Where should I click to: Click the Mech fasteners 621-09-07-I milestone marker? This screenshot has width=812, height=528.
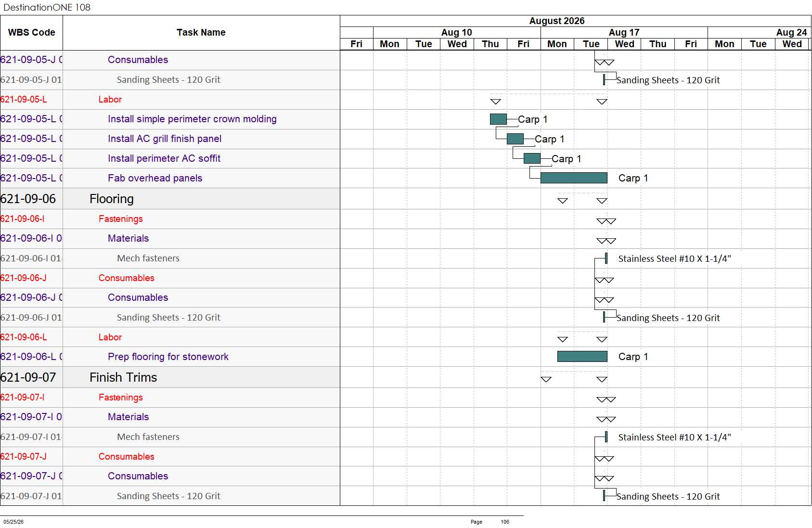(606, 437)
